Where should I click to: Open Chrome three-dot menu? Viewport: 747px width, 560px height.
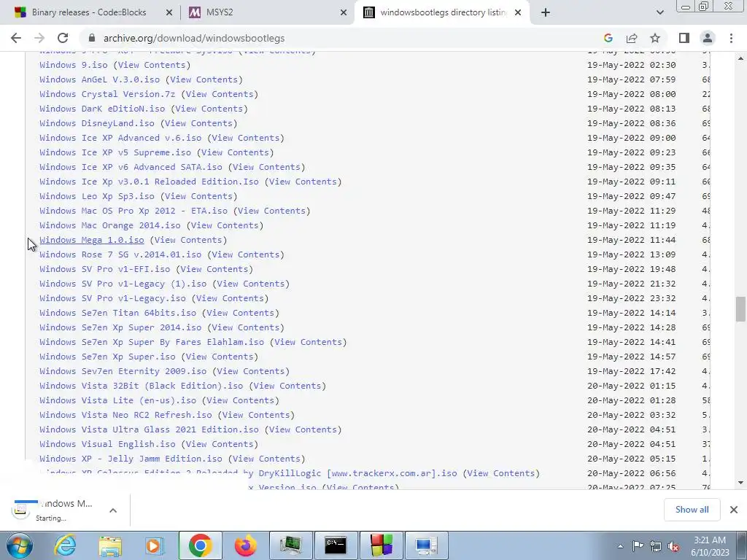(731, 38)
